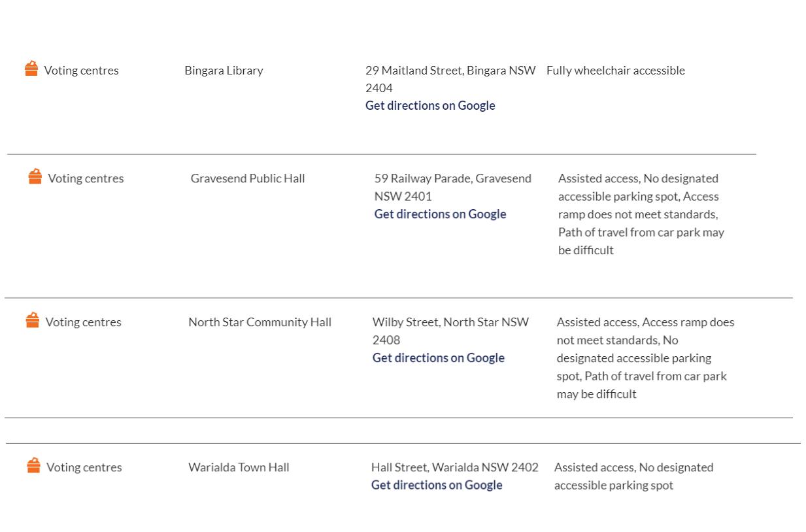Click the Warialda row's Voting centres label
The height and width of the screenshot is (532, 806).
84,467
